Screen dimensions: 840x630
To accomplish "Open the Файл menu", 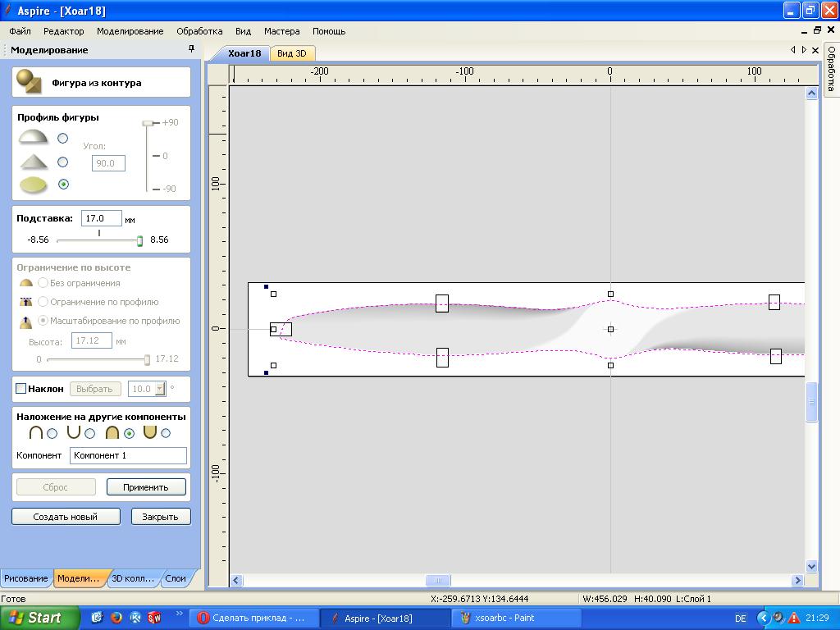I will point(20,31).
